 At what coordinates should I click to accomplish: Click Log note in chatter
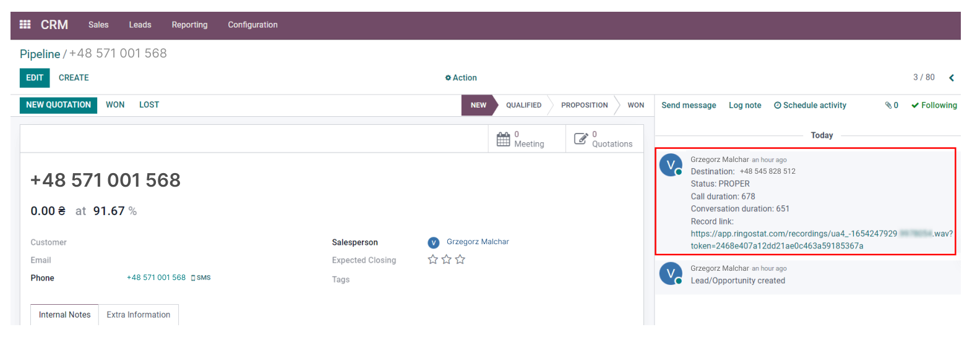[745, 106]
